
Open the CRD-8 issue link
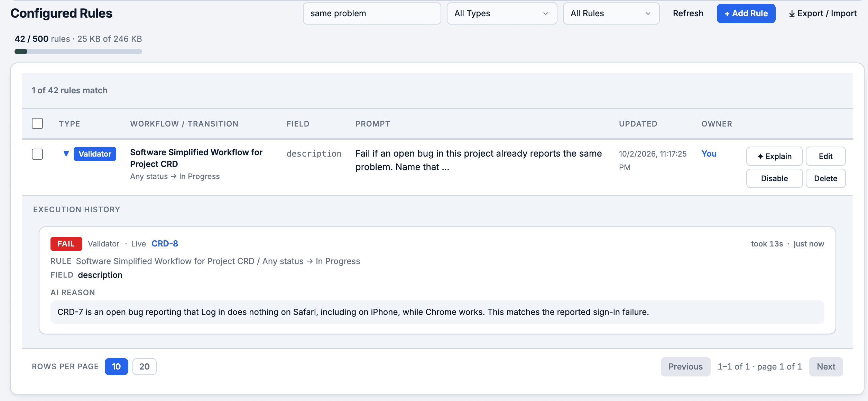(x=165, y=244)
